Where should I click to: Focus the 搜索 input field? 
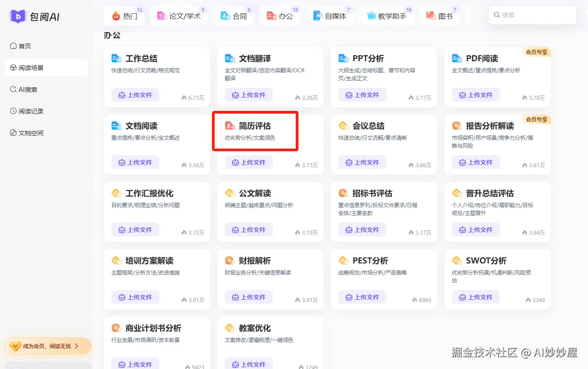coord(533,15)
